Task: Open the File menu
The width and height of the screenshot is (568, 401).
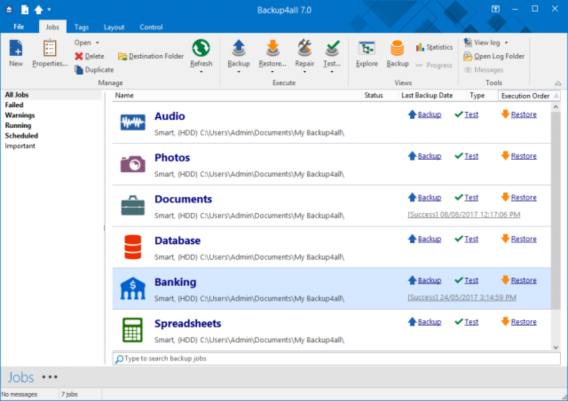Action: point(19,27)
